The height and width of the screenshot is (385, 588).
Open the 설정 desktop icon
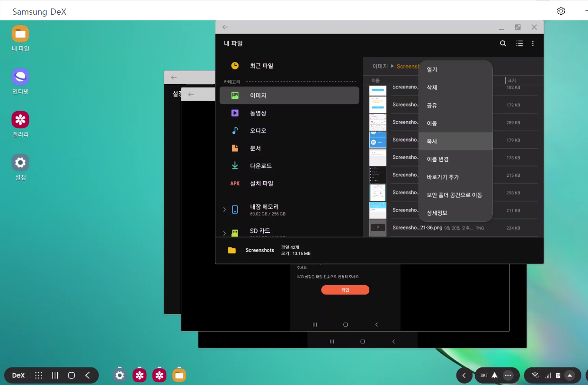20,167
